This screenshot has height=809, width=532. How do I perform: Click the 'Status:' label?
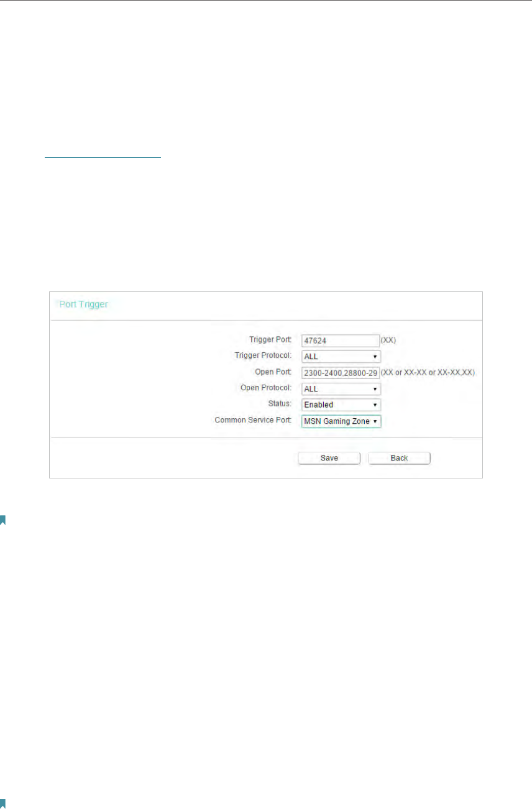coord(280,404)
